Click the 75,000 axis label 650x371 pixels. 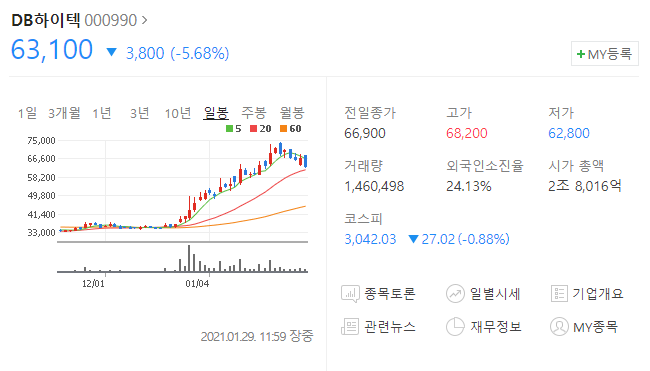pos(41,141)
